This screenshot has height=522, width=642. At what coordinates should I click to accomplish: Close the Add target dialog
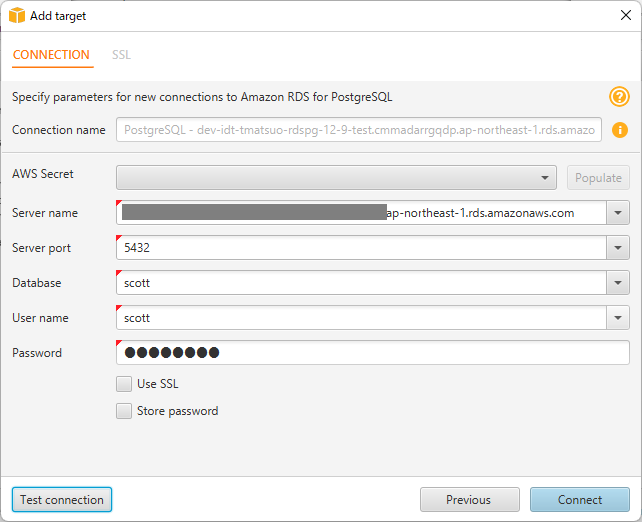(626, 16)
